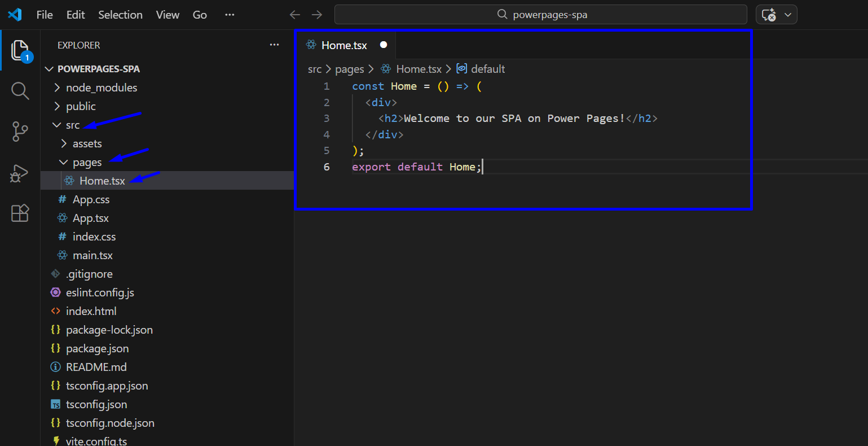The height and width of the screenshot is (446, 868).
Task: Click the navigate forward arrow
Action: point(317,15)
